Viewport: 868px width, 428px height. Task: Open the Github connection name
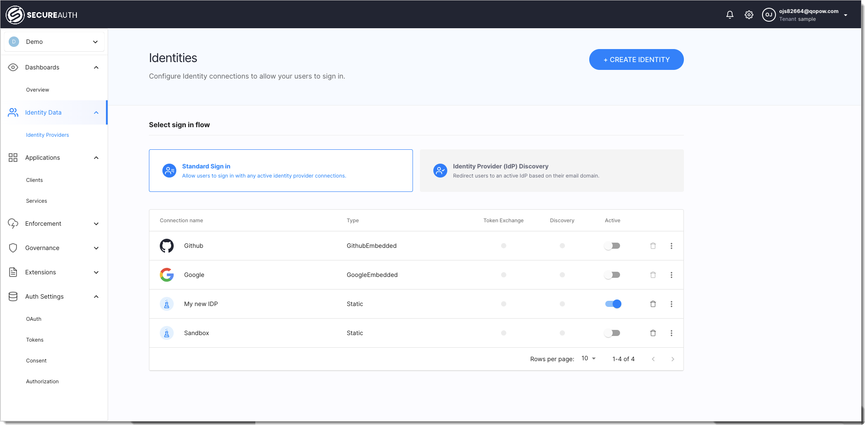tap(194, 246)
